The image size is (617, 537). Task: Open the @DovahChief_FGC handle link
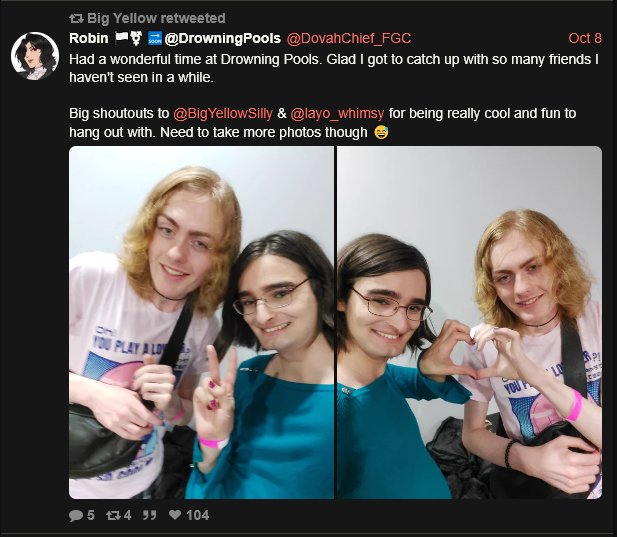click(349, 38)
